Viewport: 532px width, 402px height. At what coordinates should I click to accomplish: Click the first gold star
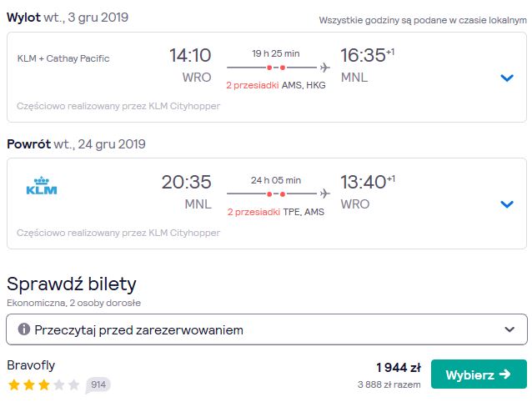pos(14,385)
